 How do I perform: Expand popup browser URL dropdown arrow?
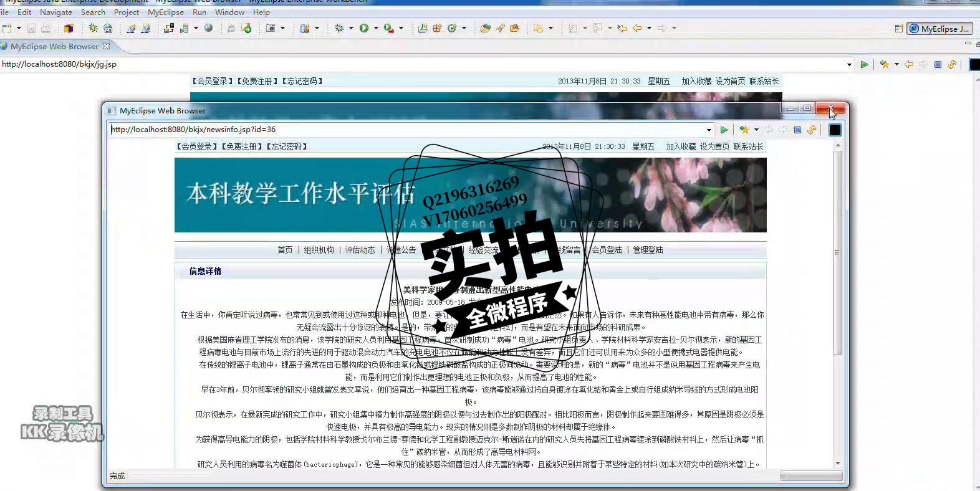point(709,130)
